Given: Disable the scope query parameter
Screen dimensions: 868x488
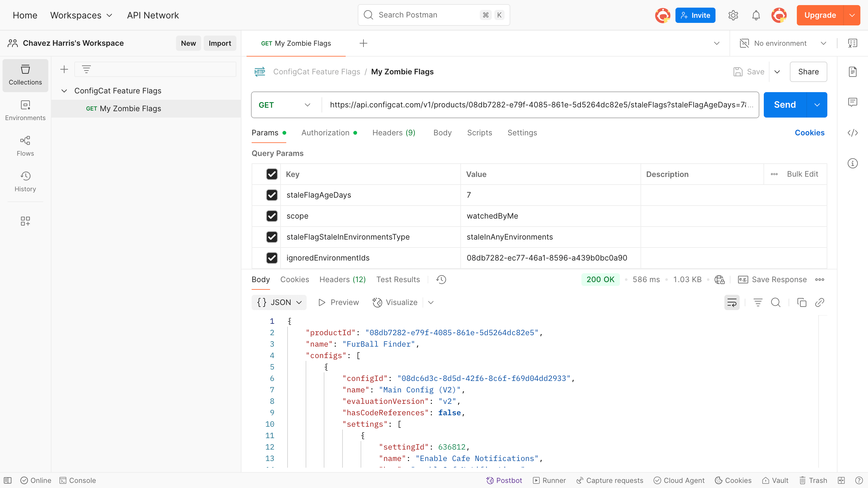Looking at the screenshot, I should coord(272,216).
